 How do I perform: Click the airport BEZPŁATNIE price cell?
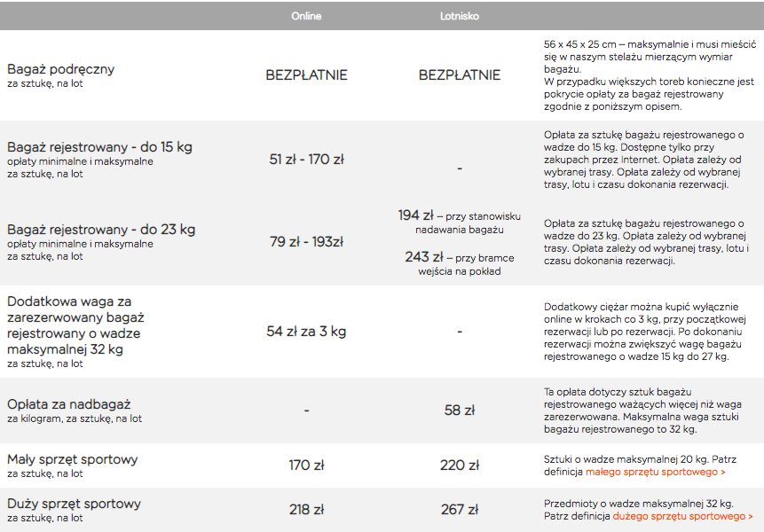point(460,75)
